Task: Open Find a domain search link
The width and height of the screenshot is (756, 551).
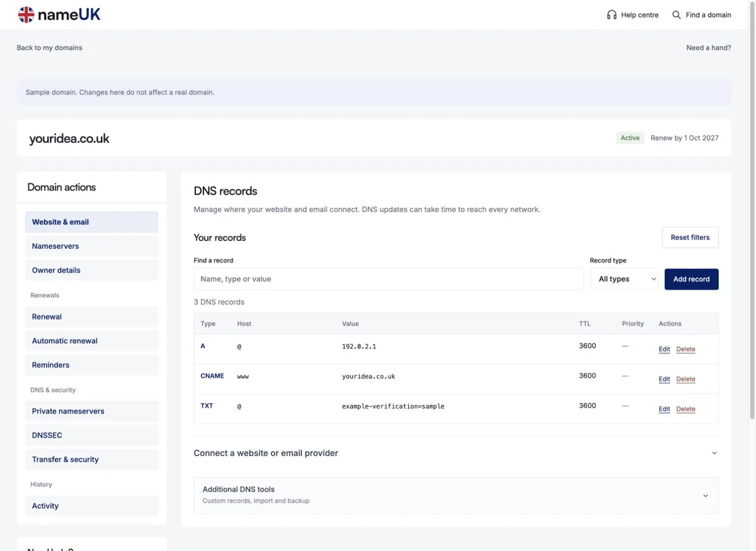Action: pyautogui.click(x=702, y=14)
